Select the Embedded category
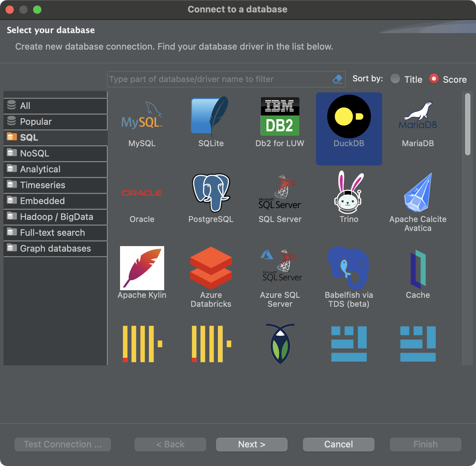476x466 pixels. pos(56,201)
